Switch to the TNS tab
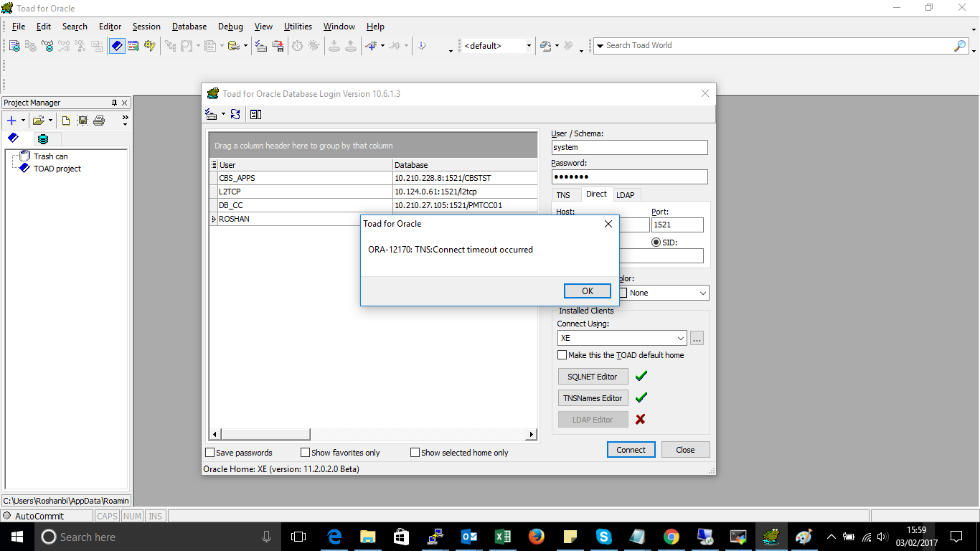The image size is (980, 551). [564, 195]
